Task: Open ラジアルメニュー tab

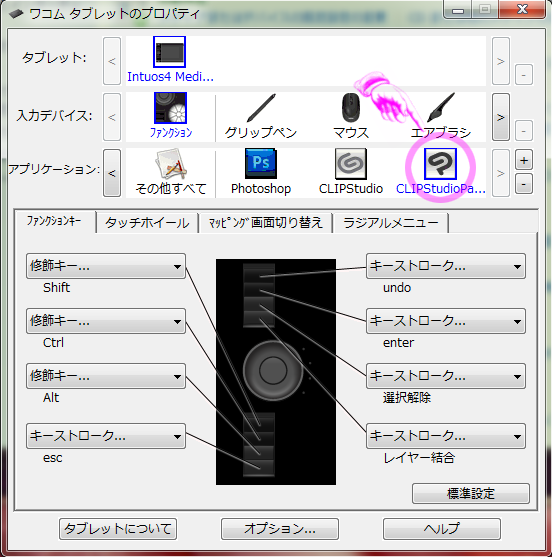Action: click(391, 223)
